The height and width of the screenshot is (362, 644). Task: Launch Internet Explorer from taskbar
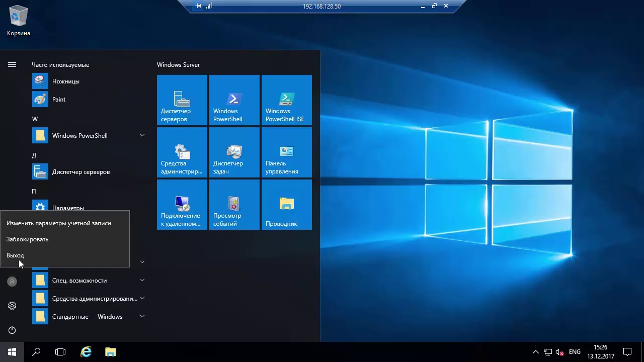click(x=86, y=352)
